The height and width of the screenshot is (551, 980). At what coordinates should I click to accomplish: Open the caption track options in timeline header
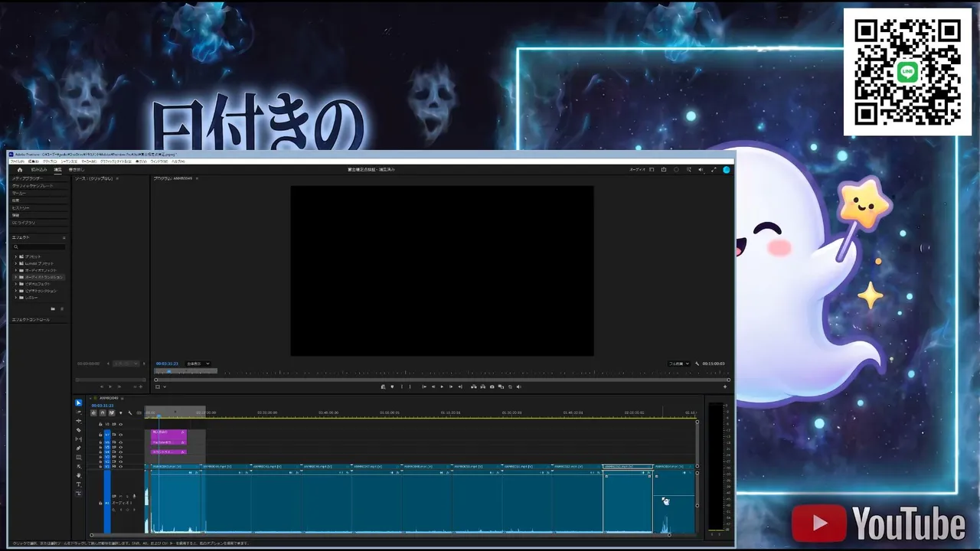pos(139,413)
